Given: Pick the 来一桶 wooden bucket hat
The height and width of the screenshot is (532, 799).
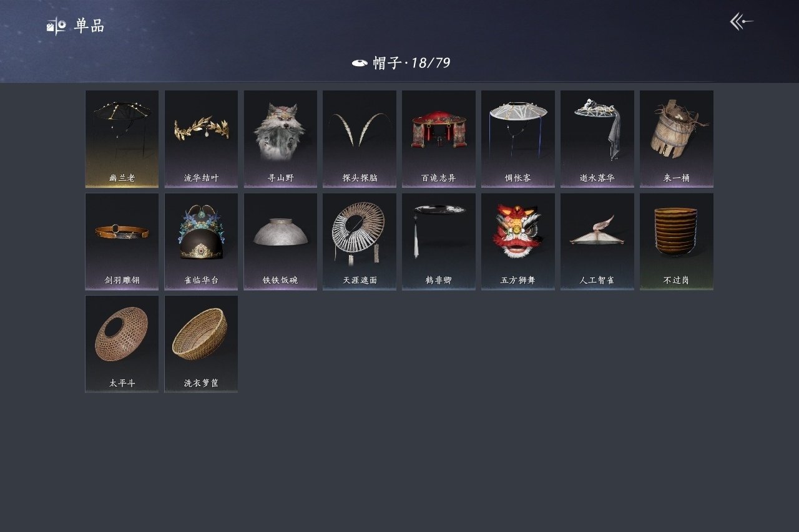Looking at the screenshot, I should (677, 138).
